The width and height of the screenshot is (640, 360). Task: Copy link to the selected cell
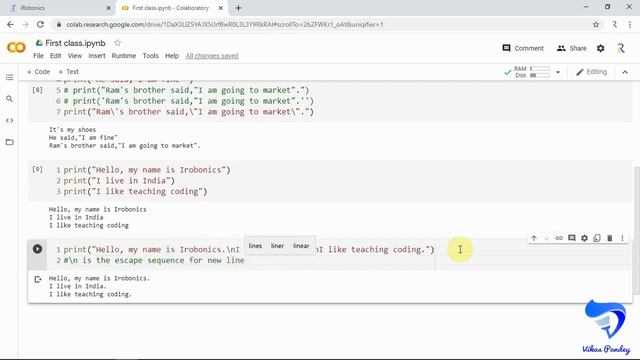[559, 238]
